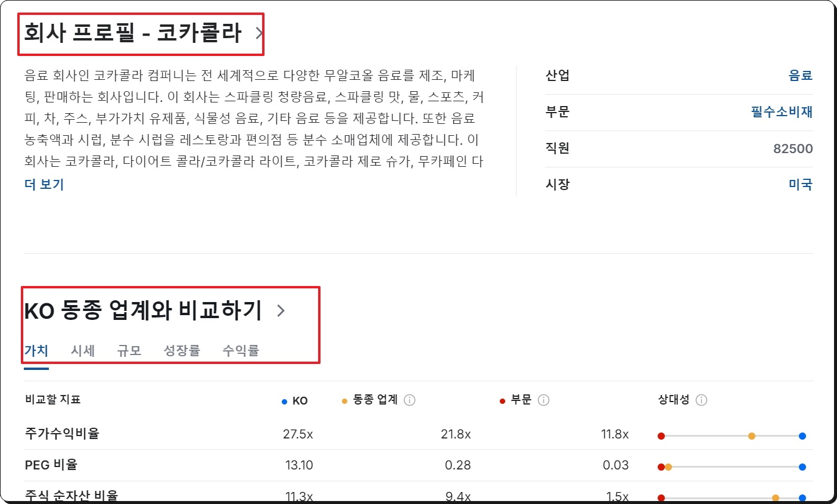Click the KO column header label
This screenshot has height=504, width=837.
point(300,401)
